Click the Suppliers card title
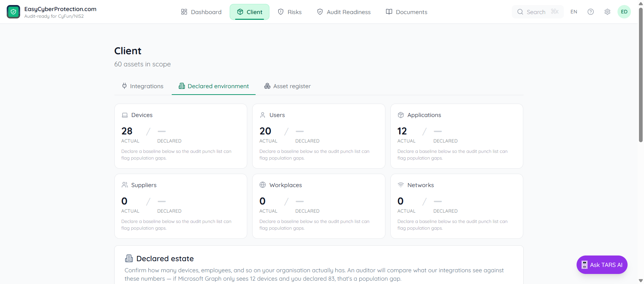This screenshot has height=284, width=644. (x=144, y=185)
